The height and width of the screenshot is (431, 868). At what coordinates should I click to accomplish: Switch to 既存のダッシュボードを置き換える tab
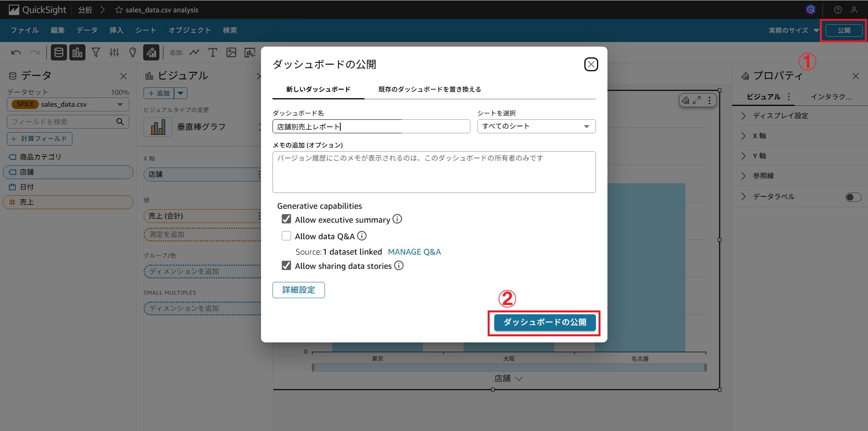pos(430,89)
